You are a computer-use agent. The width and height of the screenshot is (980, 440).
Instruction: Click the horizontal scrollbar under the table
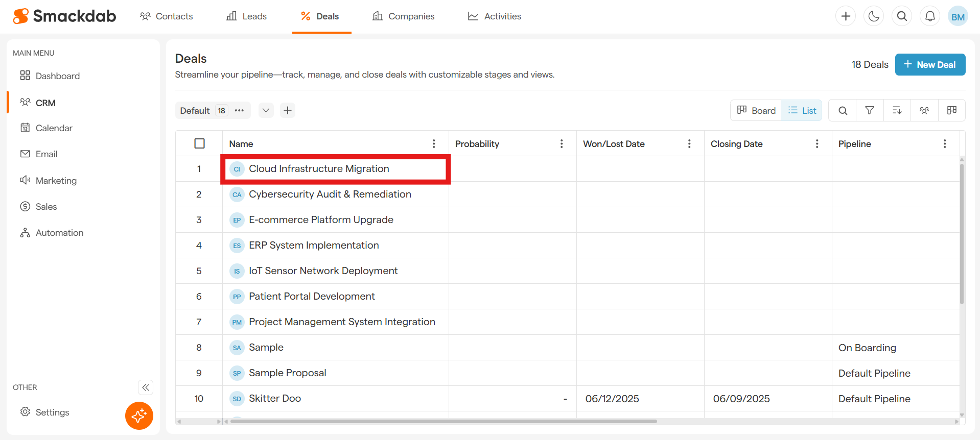tap(443, 422)
